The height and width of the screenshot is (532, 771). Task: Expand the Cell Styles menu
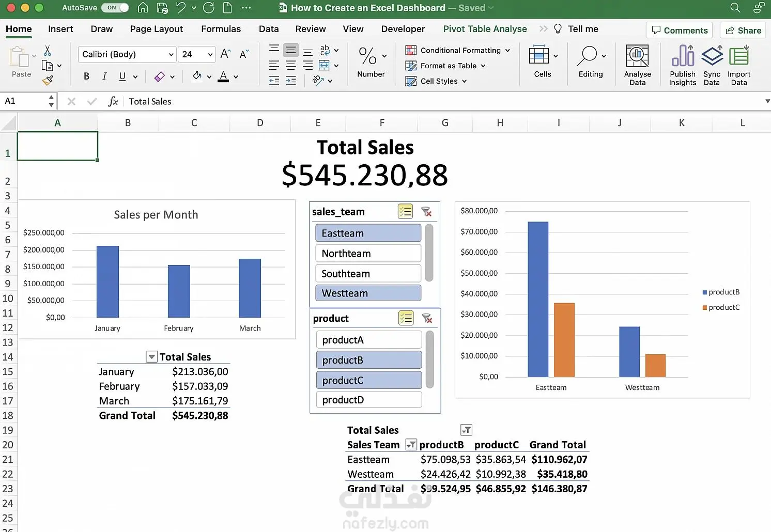pos(464,81)
